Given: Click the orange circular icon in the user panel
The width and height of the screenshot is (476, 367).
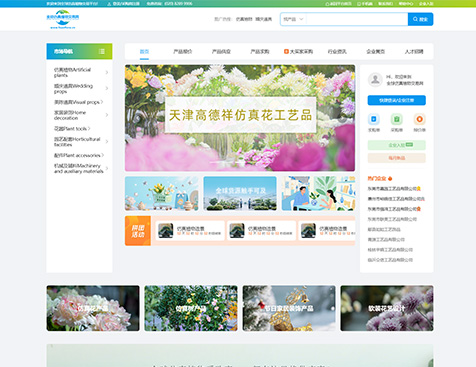Looking at the screenshot, I should point(419,119).
